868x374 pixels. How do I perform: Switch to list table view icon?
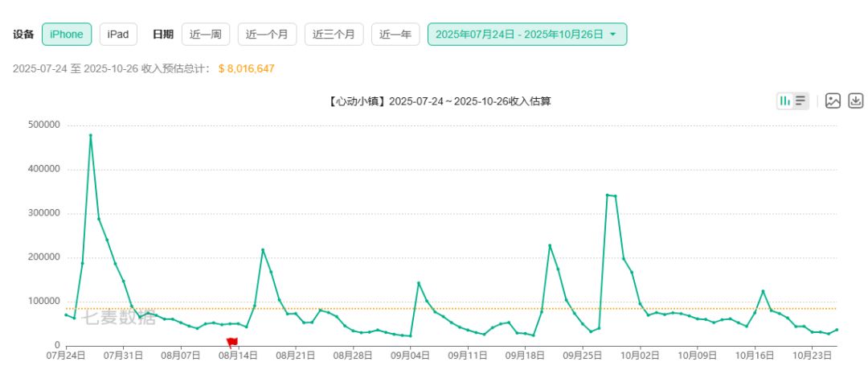point(800,101)
